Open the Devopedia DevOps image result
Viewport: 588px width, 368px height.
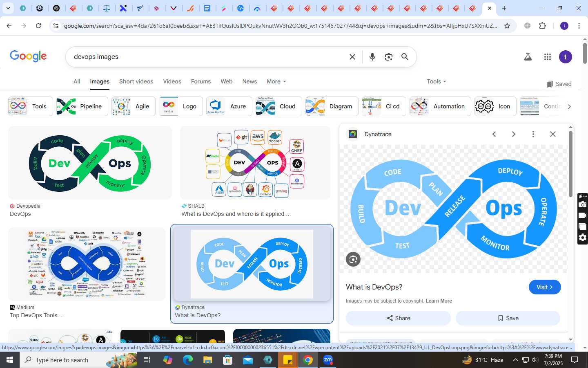90,163
